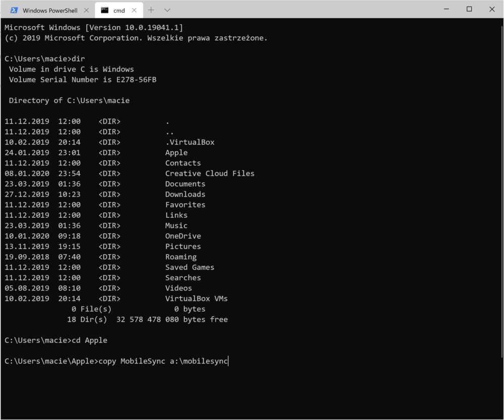The image size is (504, 420).
Task: Click the "Searches" directory entry
Action: click(183, 277)
